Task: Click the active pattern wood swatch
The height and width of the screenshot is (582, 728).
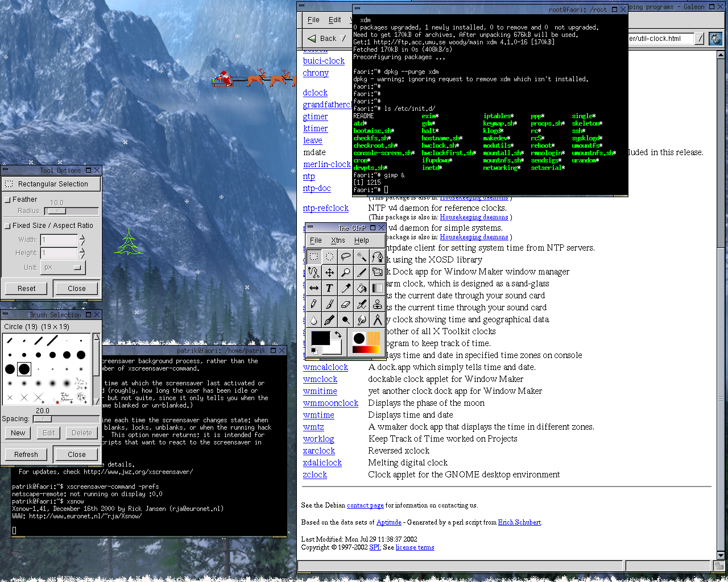Action: point(373,339)
